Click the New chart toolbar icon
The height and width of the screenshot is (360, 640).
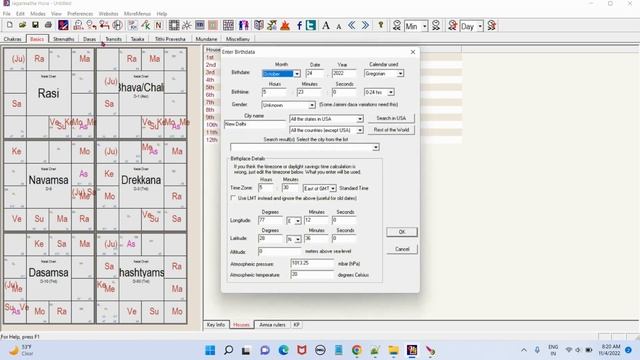(x=9, y=25)
